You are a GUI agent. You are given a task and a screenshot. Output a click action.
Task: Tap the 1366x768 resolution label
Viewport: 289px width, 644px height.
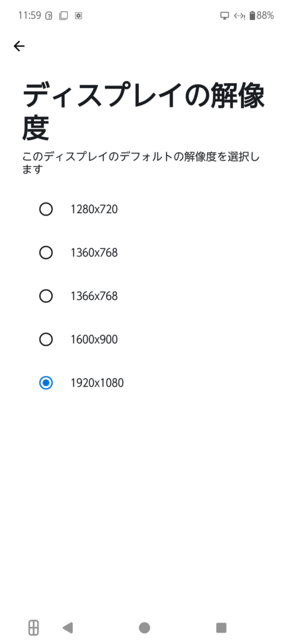pyautogui.click(x=94, y=296)
